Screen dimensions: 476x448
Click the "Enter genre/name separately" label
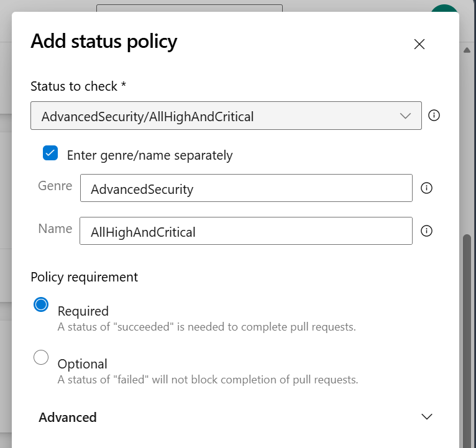click(x=150, y=155)
